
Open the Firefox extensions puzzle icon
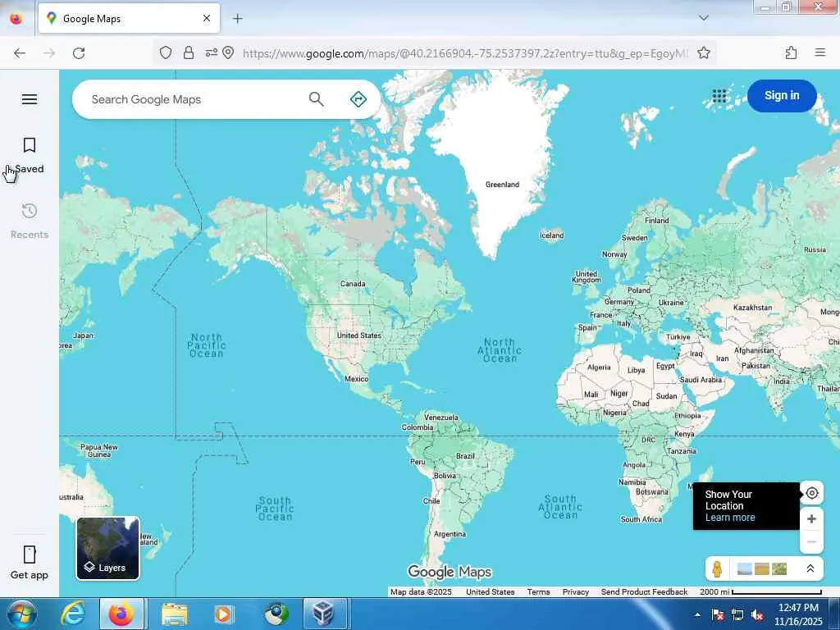(791, 52)
